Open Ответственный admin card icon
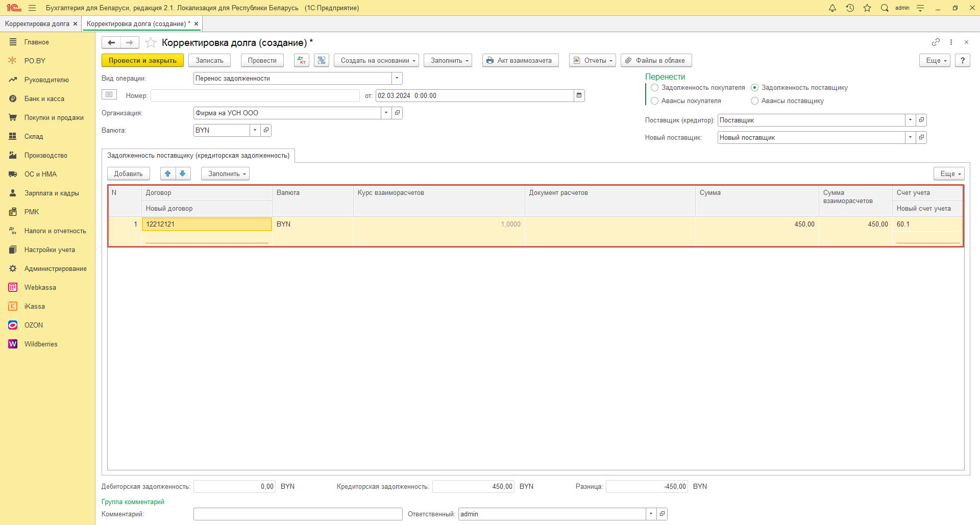 click(662, 514)
